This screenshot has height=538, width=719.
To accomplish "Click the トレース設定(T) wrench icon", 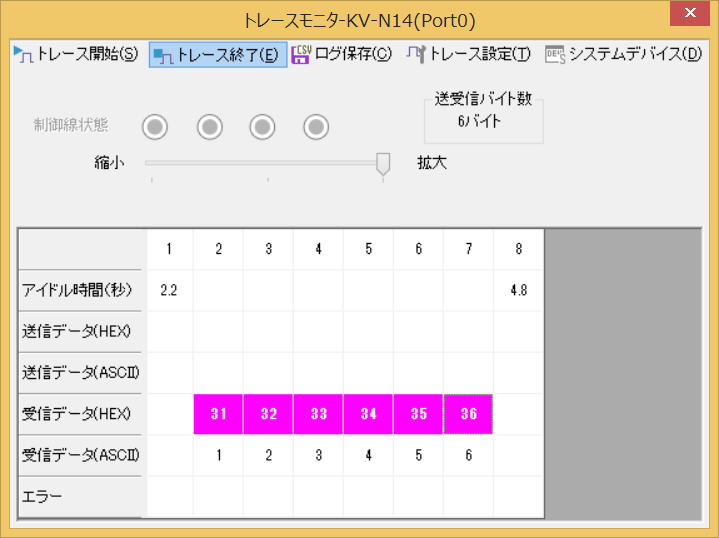I will 416,55.
